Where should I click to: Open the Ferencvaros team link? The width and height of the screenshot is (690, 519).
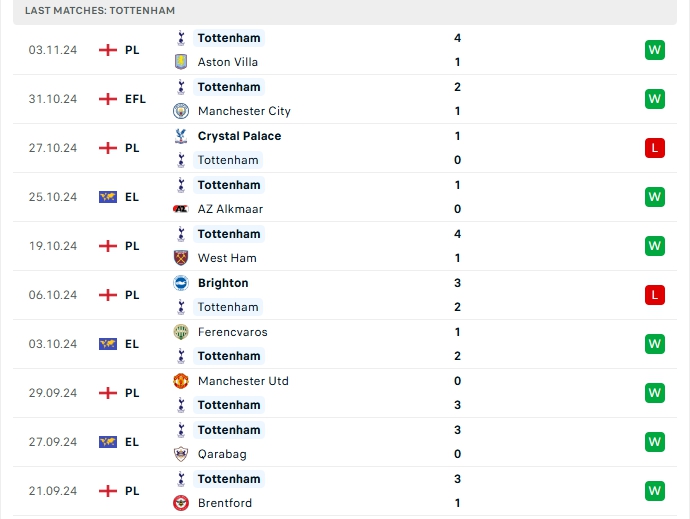(x=232, y=332)
